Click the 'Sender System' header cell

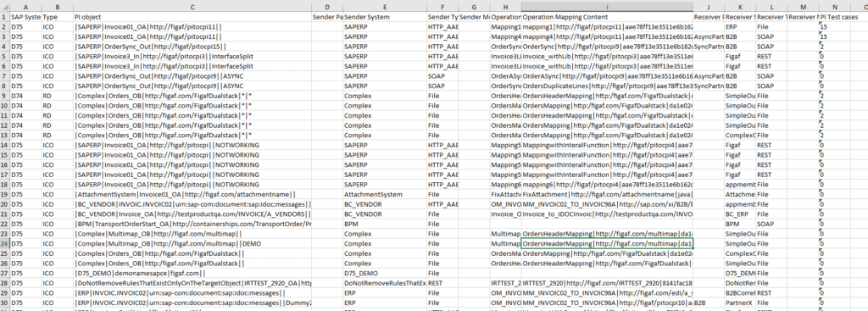tap(385, 17)
